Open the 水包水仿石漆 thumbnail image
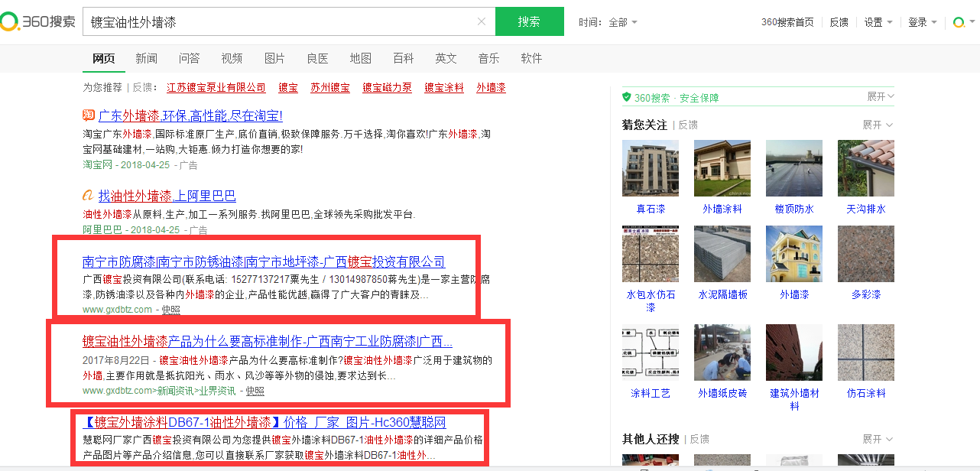The height and width of the screenshot is (471, 980). [x=651, y=254]
